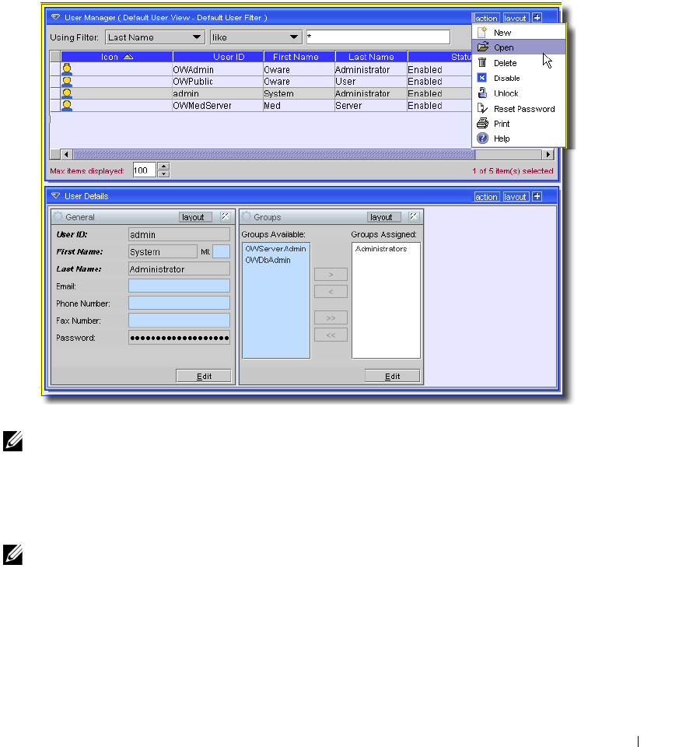This screenshot has height=747, width=700.
Task: Decrease Max items displayed with down arrow
Action: tap(163, 174)
